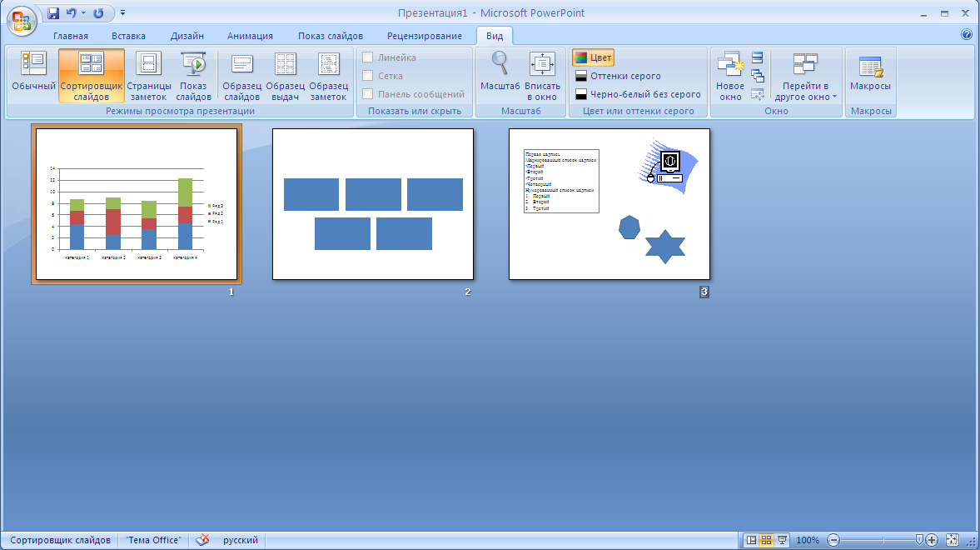The width and height of the screenshot is (980, 550).
Task: Click the spelling check status icon
Action: (x=201, y=540)
